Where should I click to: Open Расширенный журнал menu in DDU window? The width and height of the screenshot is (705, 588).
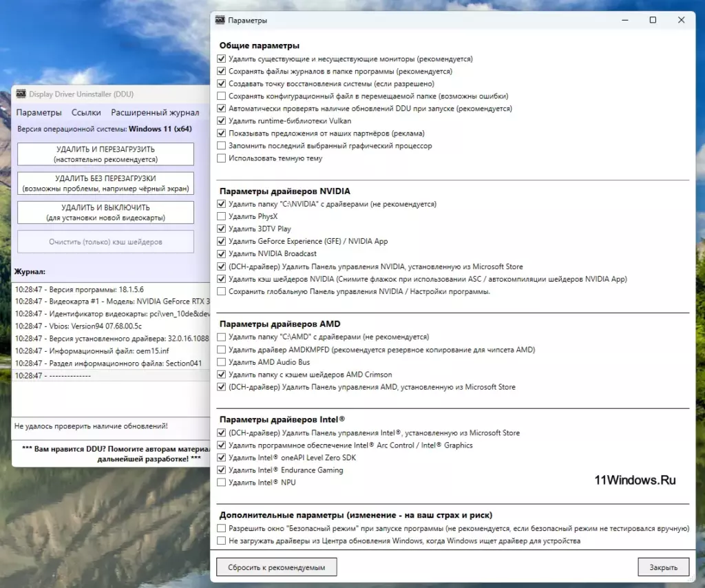coord(155,112)
